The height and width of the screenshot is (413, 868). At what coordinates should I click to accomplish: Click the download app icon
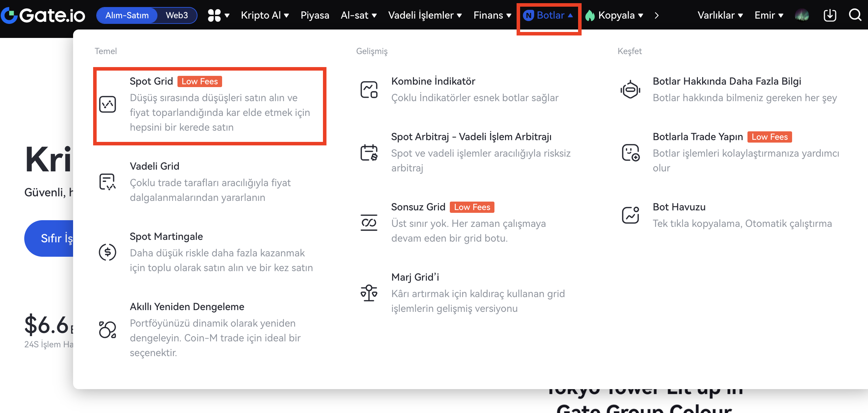[x=830, y=15]
